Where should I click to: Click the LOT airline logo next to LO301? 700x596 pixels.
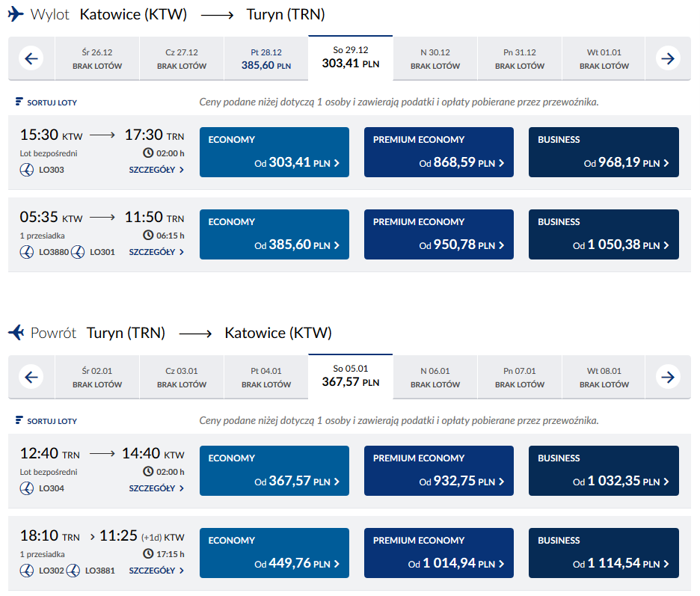[78, 252]
